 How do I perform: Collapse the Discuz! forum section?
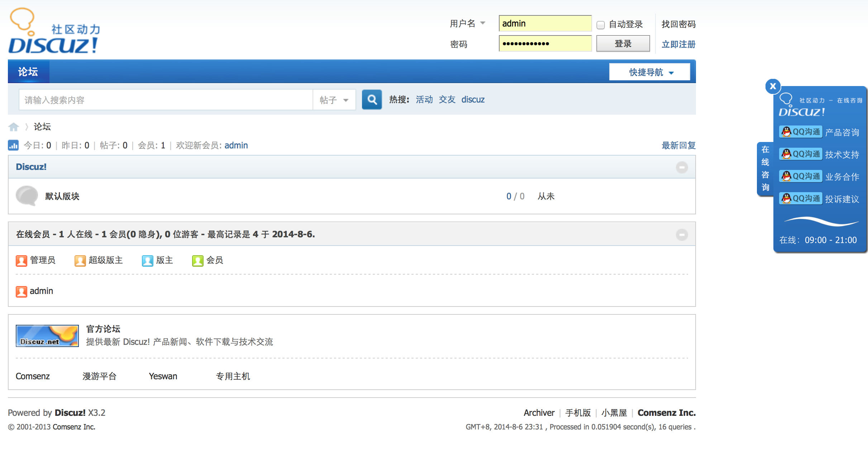[682, 167]
